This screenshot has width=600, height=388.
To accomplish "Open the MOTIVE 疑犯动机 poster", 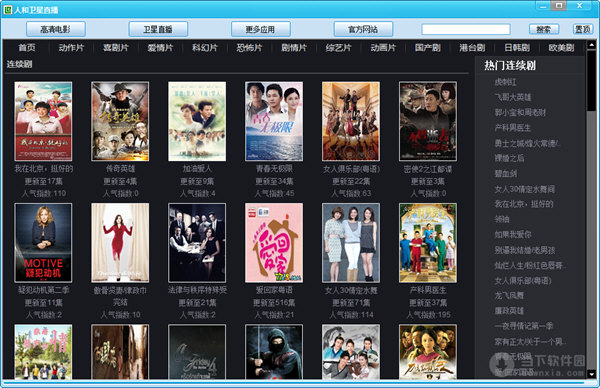I will tap(43, 243).
